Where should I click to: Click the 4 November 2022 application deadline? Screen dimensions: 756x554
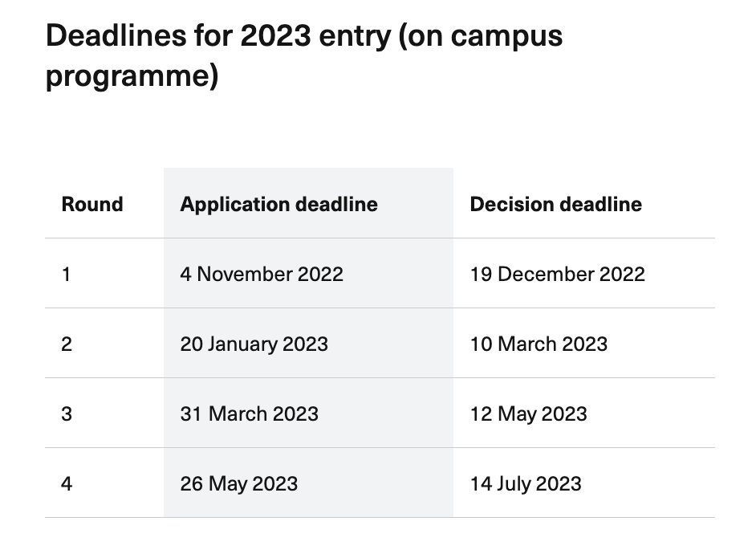click(262, 274)
